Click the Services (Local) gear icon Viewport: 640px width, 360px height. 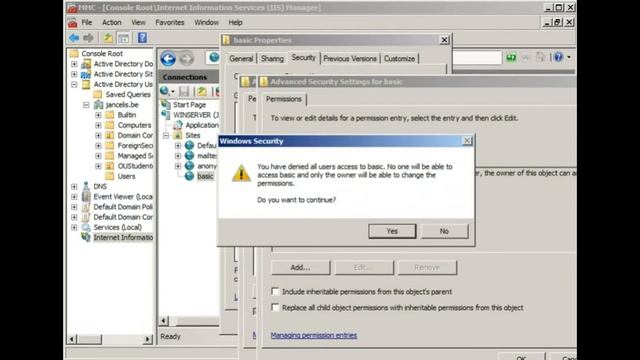tap(86, 227)
